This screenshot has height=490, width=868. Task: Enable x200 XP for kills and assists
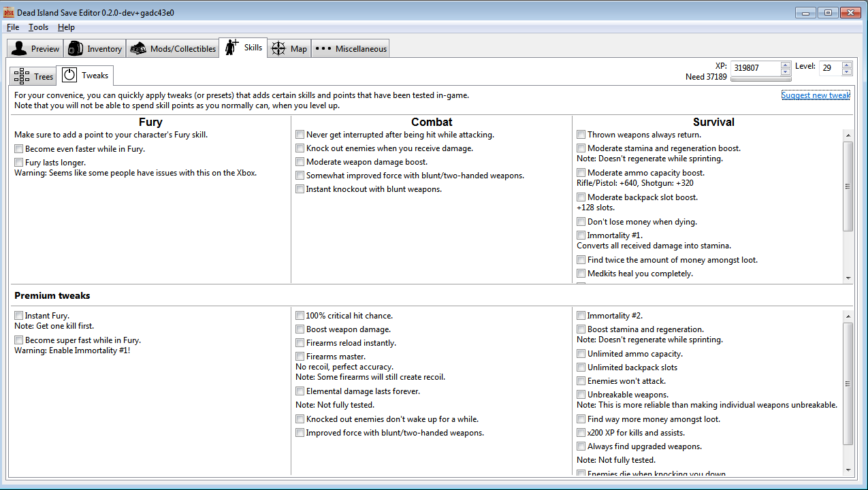[581, 433]
